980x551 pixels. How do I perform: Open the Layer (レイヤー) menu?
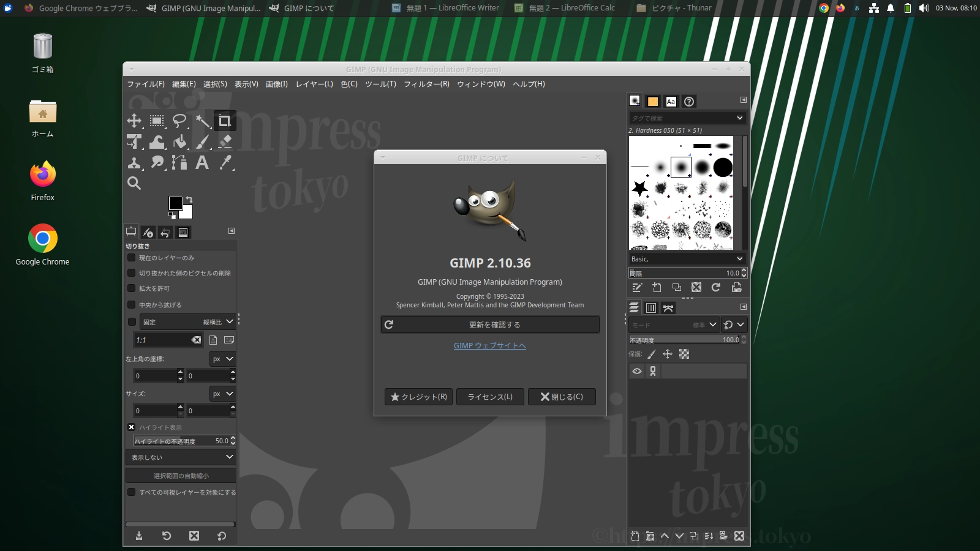point(314,84)
